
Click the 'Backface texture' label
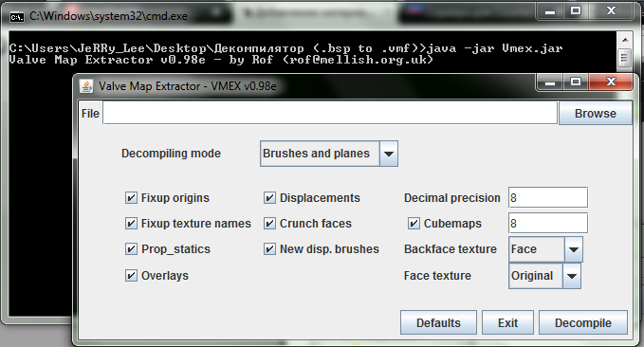(451, 249)
